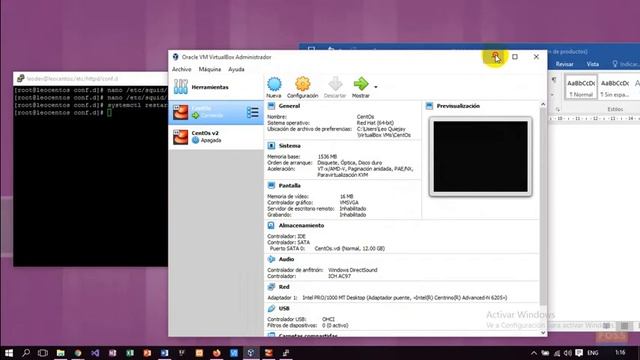Click the Previsualización panel icon
Viewport: 640px width, 360px height.
pyautogui.click(x=429, y=106)
